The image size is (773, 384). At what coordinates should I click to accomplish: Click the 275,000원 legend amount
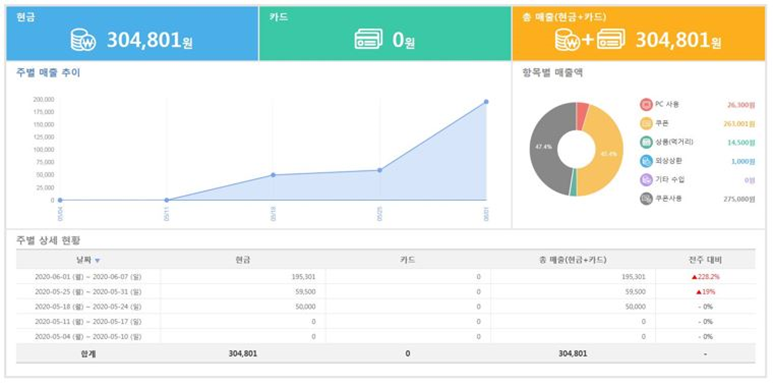(739, 199)
